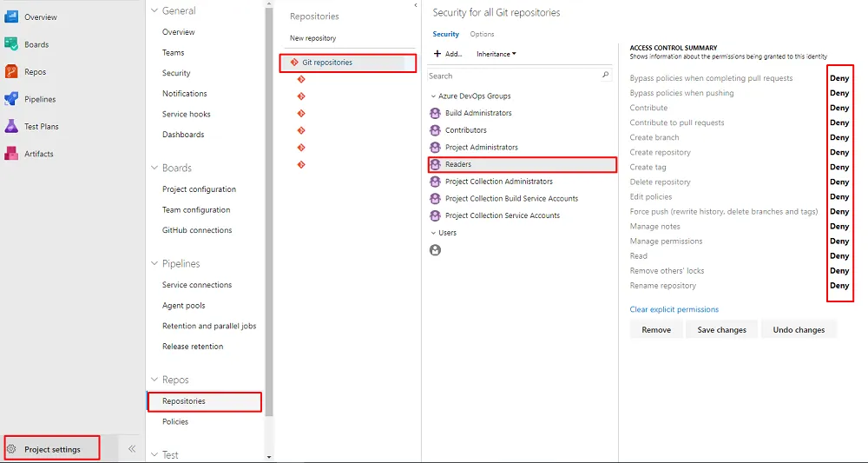Click the search magnifier icon

[x=606, y=76]
